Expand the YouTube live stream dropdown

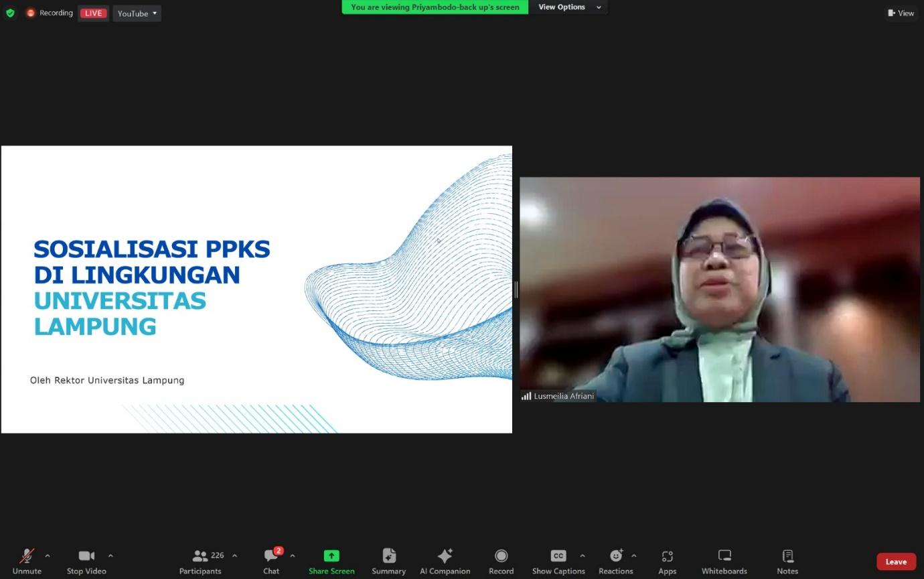point(137,13)
